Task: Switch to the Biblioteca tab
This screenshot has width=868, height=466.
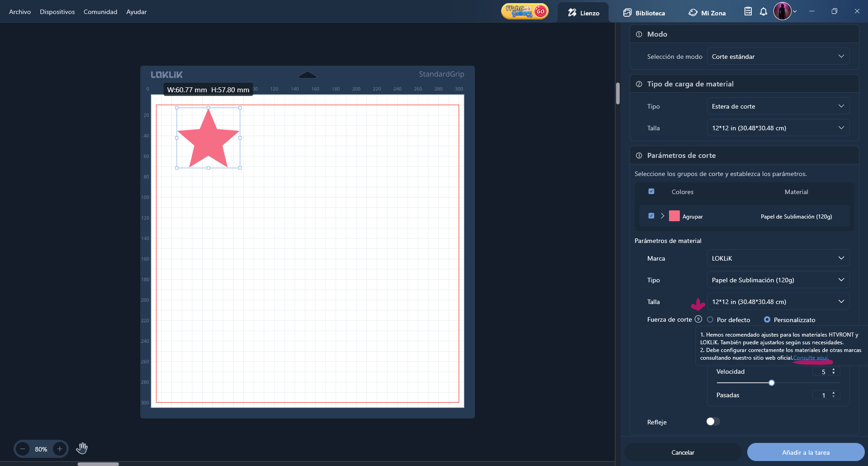Action: coord(644,13)
